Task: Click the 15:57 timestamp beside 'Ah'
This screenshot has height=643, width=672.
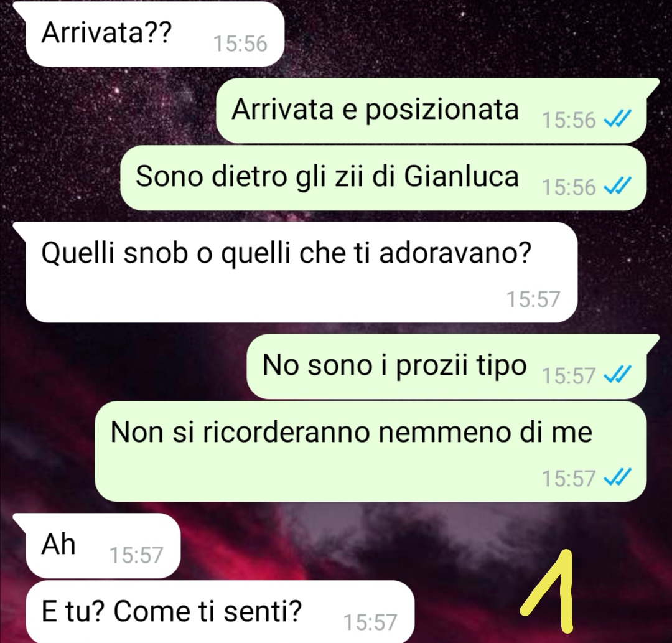Action: coord(136,555)
